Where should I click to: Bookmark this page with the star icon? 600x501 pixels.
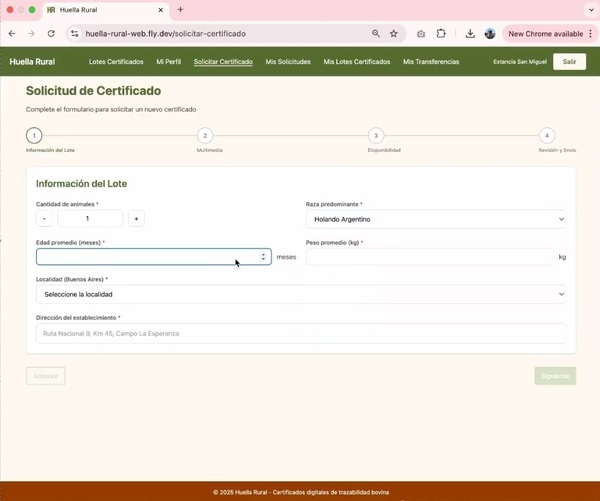393,34
